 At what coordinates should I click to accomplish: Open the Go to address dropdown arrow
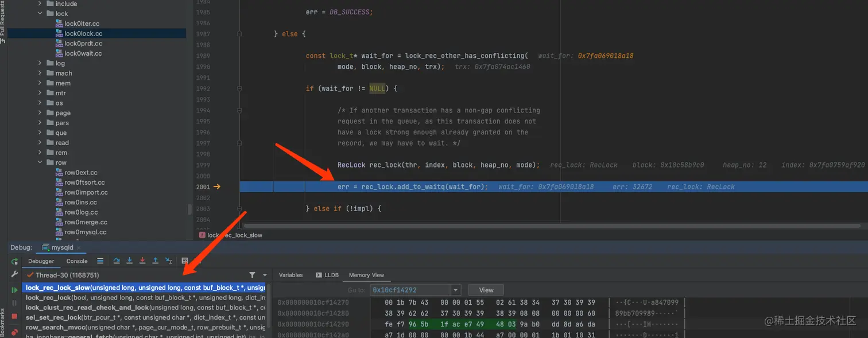tap(456, 290)
